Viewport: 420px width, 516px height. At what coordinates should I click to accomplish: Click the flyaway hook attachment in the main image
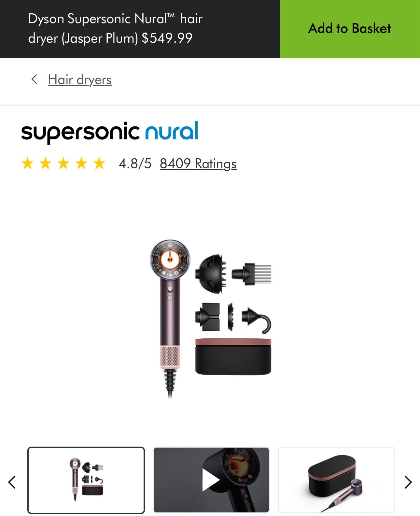click(x=257, y=320)
